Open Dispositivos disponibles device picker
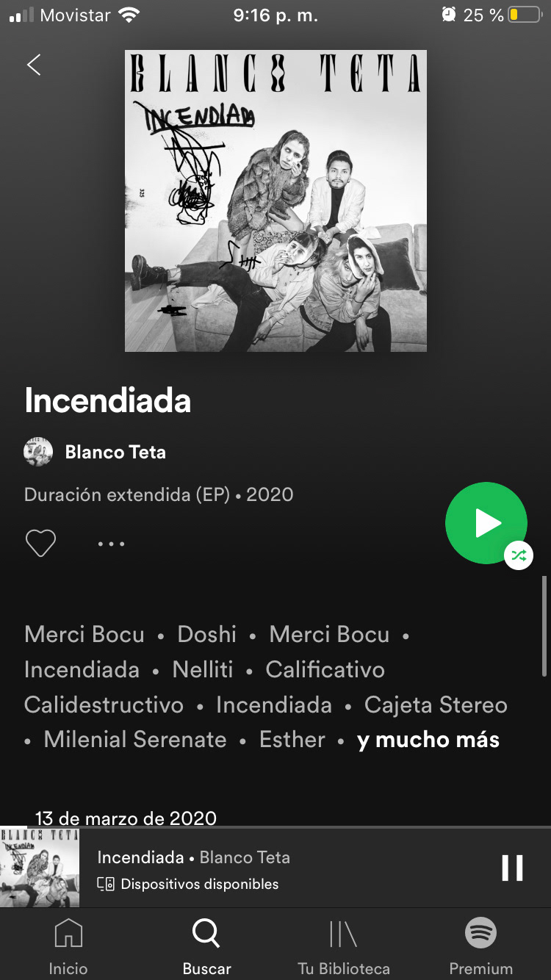The image size is (551, 980). pyautogui.click(x=188, y=884)
